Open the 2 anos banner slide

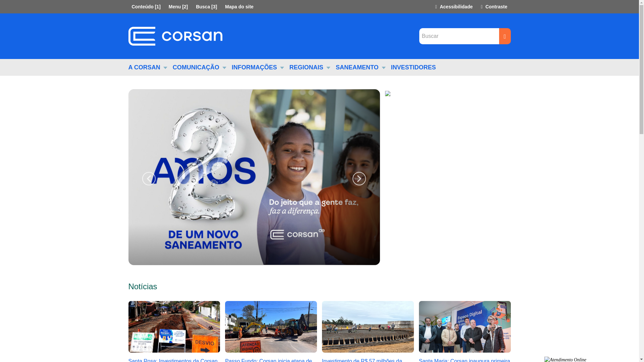[254, 177]
